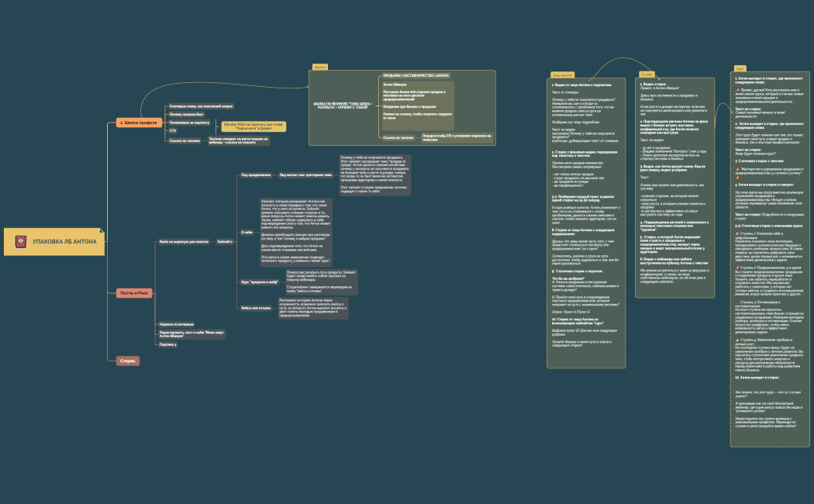Screen dimensions: 814x504
Task: Click the «CTA» subtopic node
Action: (173, 131)
